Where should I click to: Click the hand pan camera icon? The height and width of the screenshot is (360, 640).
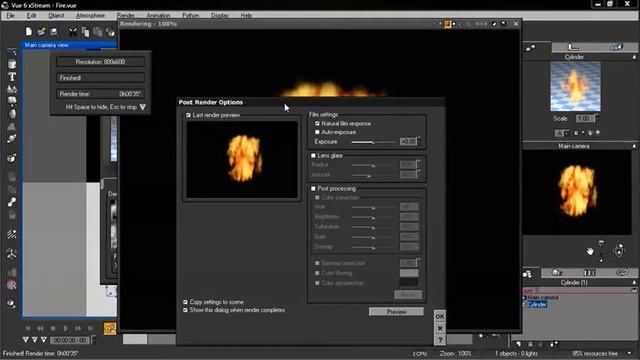[x=590, y=251]
